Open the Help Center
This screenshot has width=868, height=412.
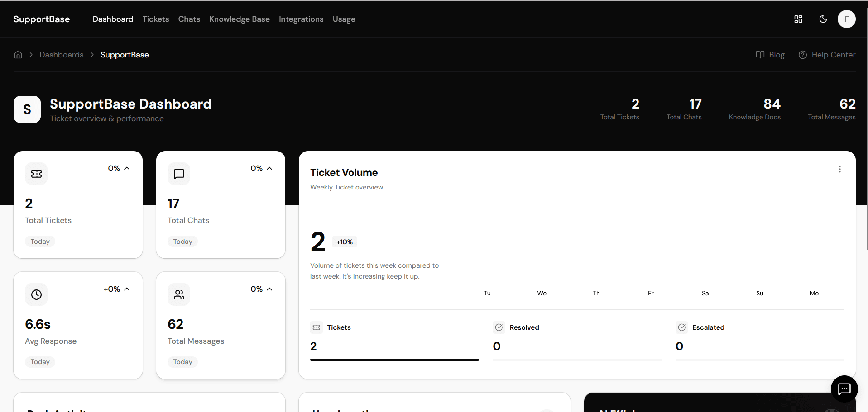[x=833, y=54]
